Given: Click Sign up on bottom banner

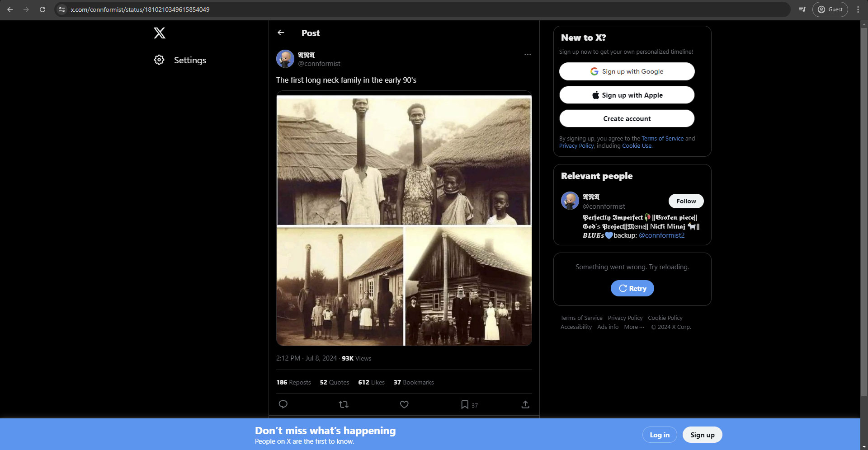Looking at the screenshot, I should (x=702, y=435).
